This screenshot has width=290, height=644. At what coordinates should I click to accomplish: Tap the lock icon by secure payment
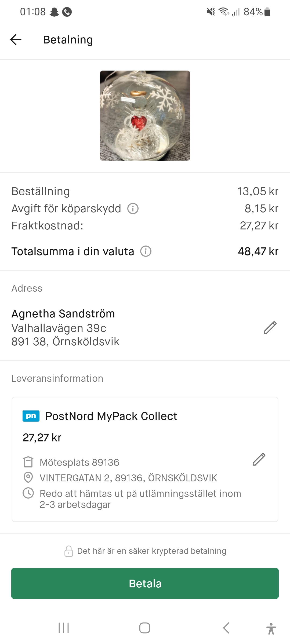pyautogui.click(x=69, y=551)
